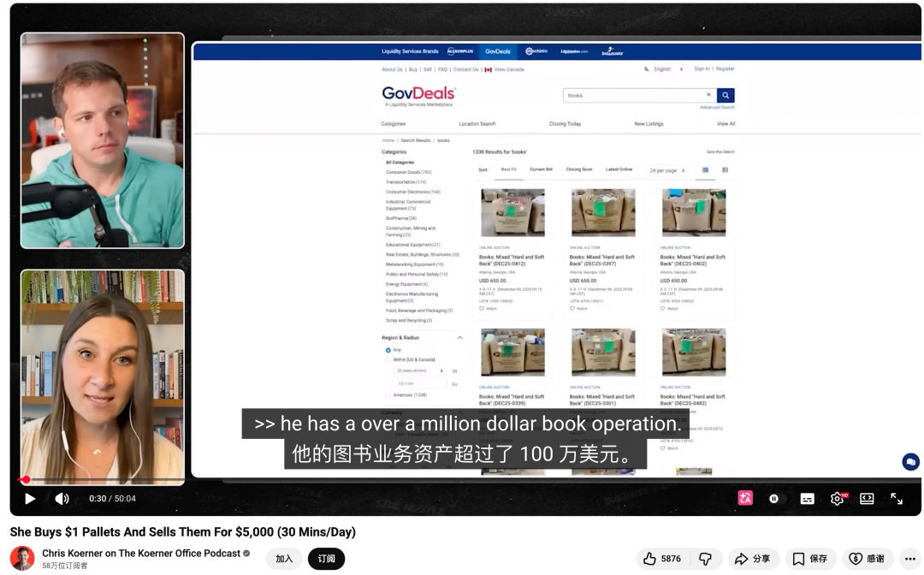Watch listing DEC25-0412 heart icon

click(482, 309)
